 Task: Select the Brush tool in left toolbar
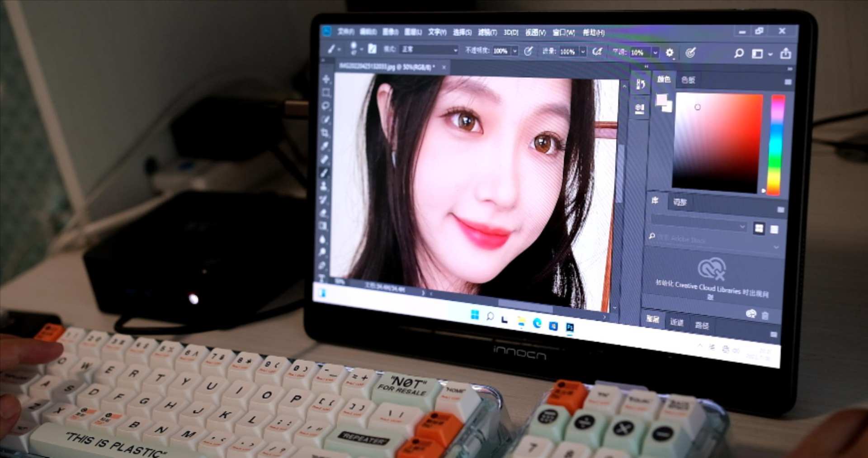pyautogui.click(x=325, y=173)
